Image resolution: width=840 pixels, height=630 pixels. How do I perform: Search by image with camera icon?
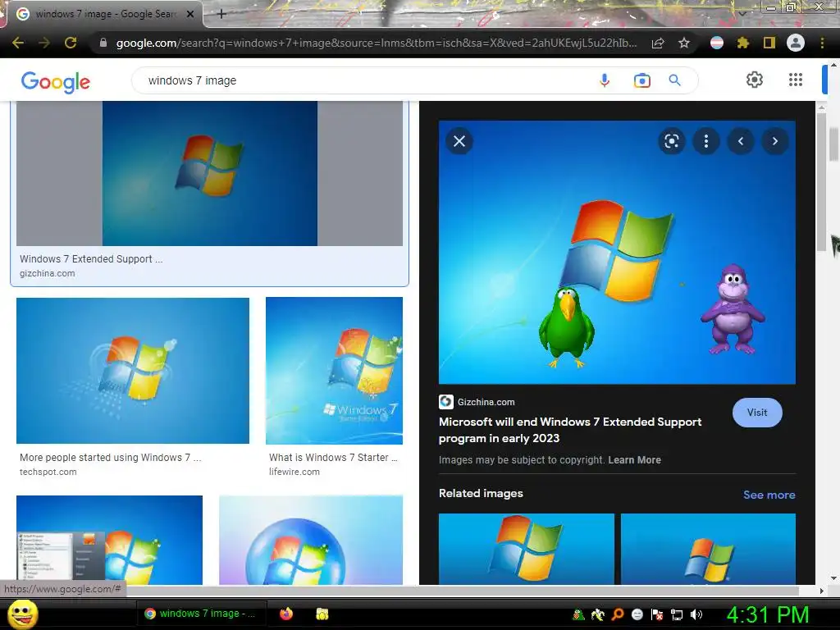pyautogui.click(x=641, y=81)
